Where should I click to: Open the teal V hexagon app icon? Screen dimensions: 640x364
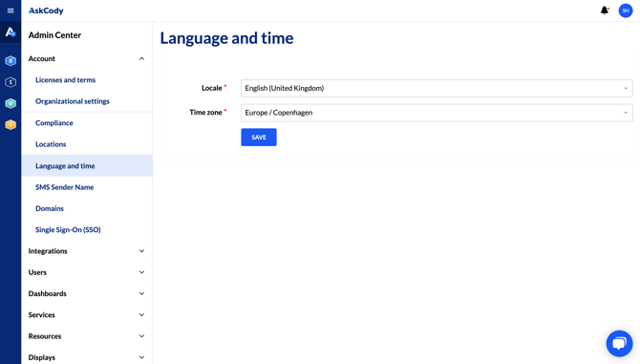tap(11, 103)
